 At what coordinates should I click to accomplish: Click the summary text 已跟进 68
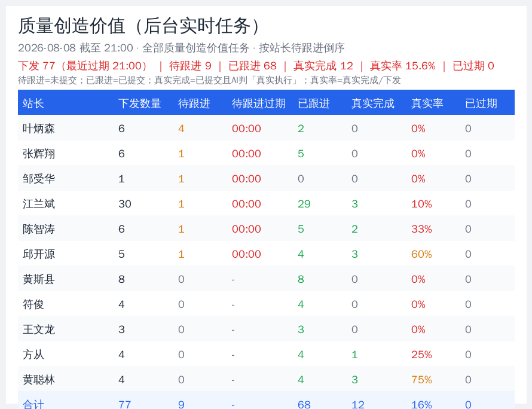[x=252, y=66]
